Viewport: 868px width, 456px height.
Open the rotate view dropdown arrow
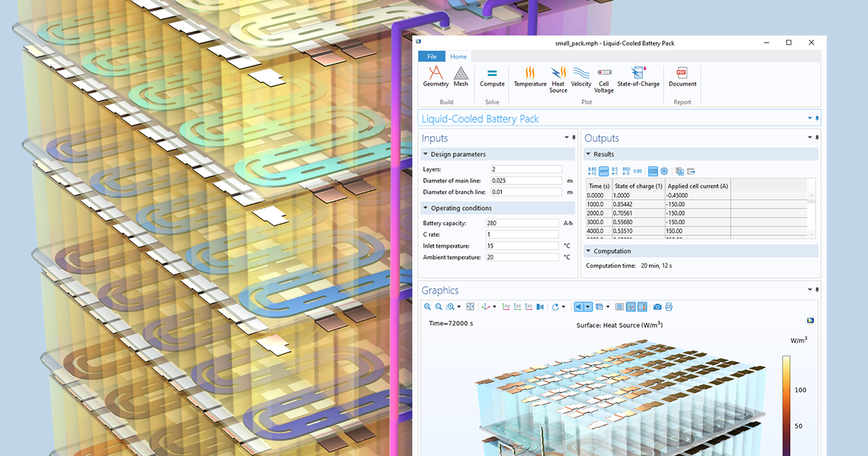tap(563, 306)
